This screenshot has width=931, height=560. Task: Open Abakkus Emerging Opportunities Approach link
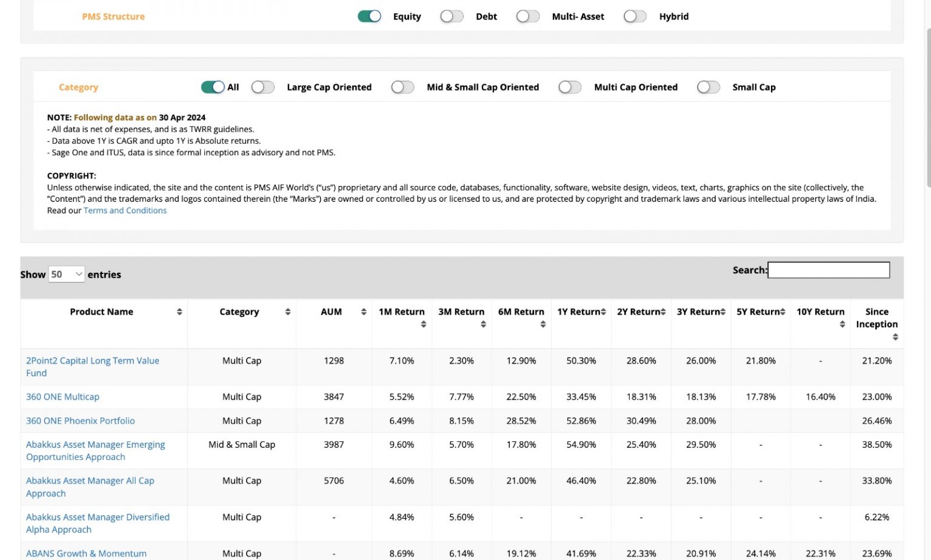pos(95,451)
